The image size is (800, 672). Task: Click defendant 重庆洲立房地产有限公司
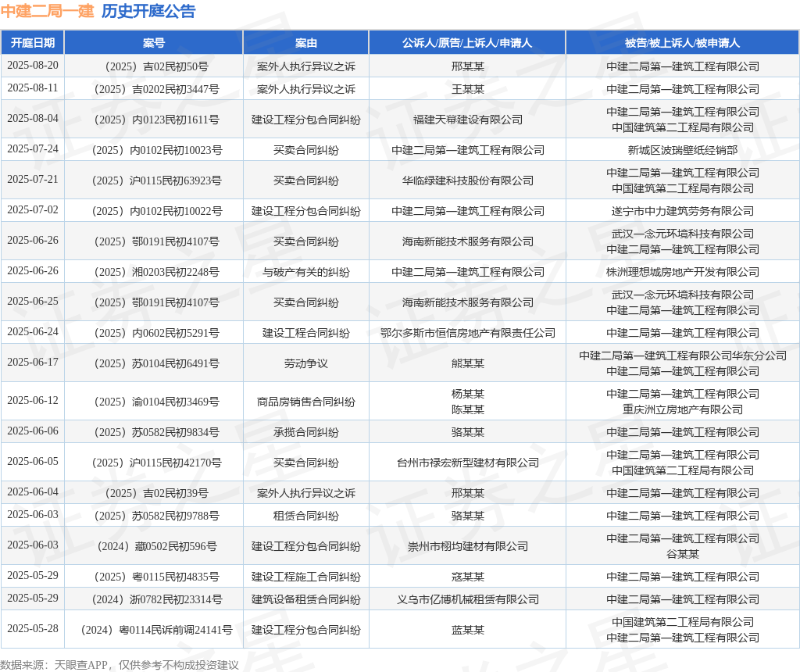[683, 409]
